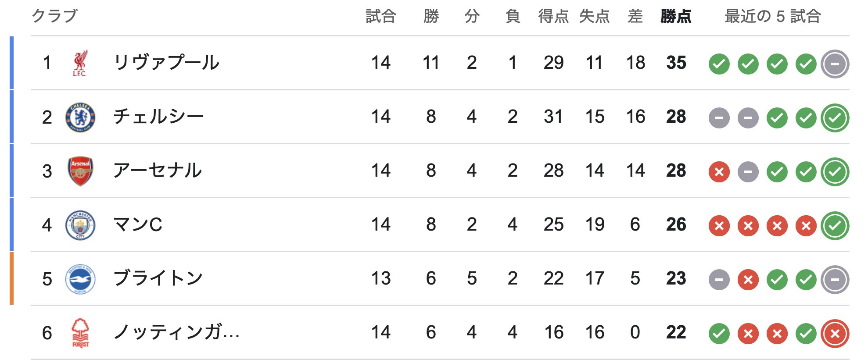Open Chelsea's first draw result icon
Screen dimensions: 868x363
(719, 118)
